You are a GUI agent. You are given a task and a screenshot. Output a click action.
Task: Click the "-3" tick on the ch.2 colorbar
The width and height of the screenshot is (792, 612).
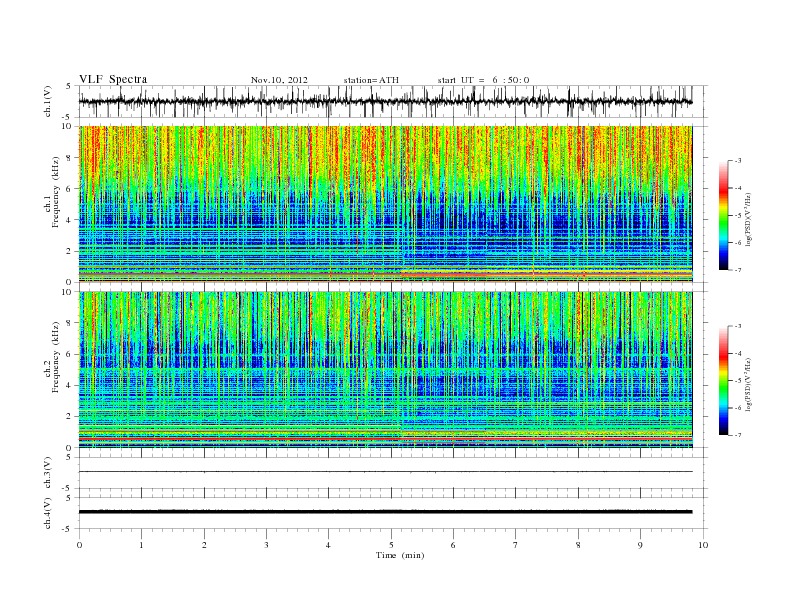click(x=737, y=326)
